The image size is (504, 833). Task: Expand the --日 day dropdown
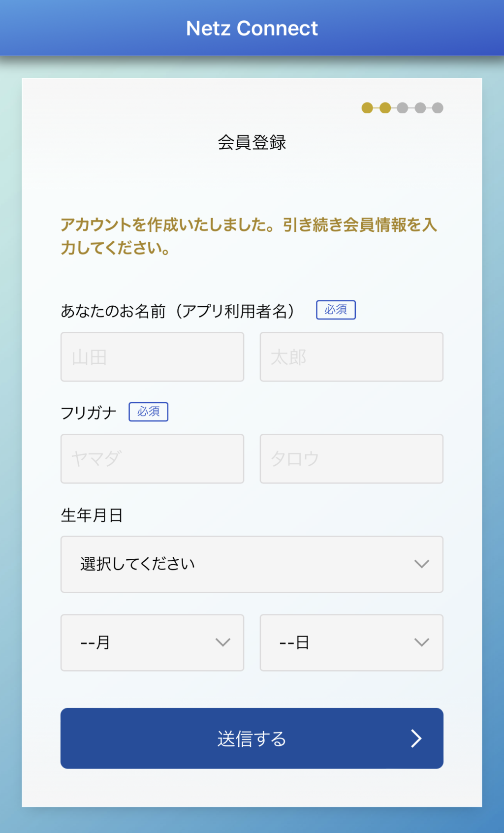351,642
